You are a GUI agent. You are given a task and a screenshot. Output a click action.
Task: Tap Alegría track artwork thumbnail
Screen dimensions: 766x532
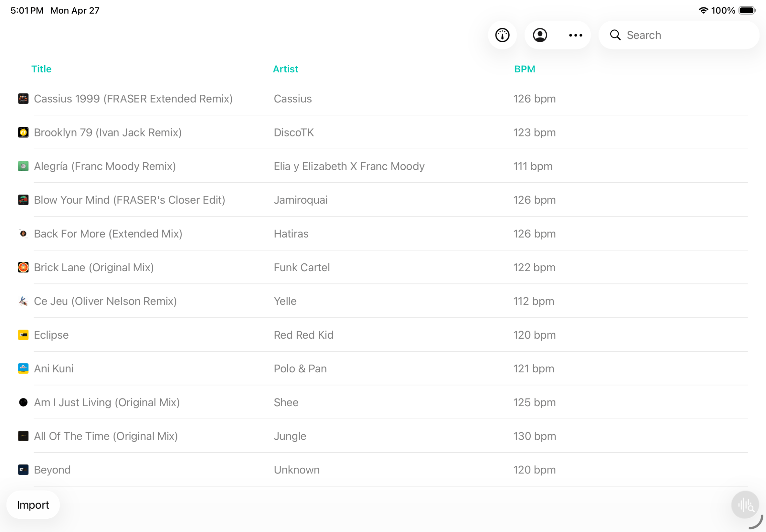click(x=23, y=166)
